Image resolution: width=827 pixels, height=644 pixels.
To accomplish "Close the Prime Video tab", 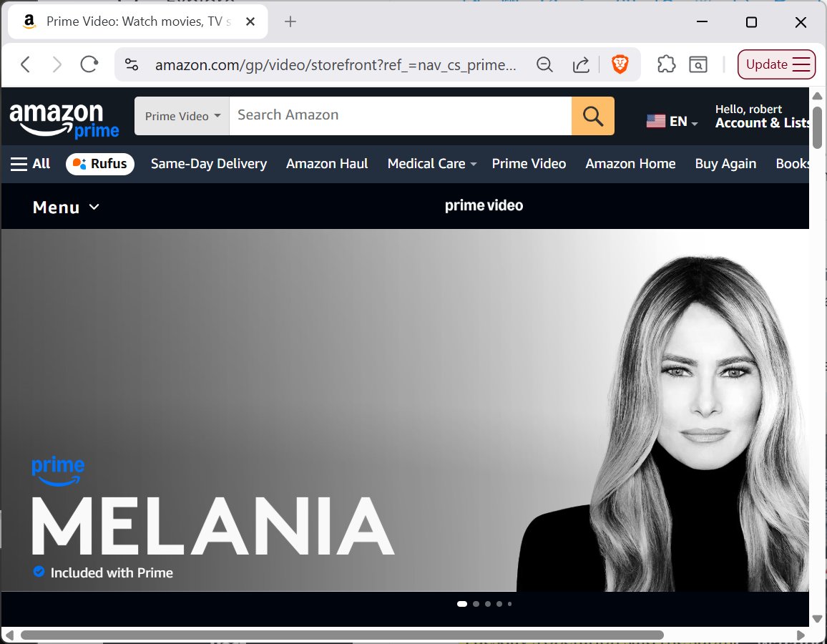I will [x=250, y=21].
